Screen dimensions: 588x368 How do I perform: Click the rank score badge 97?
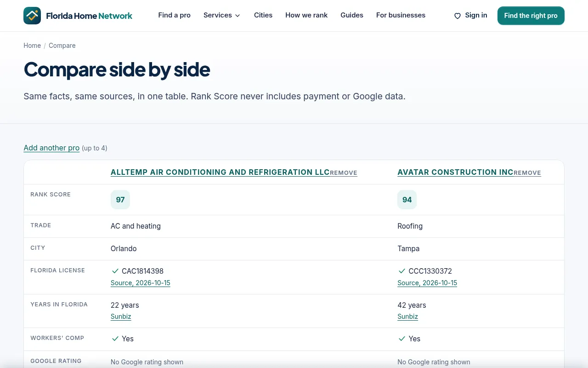[120, 200]
